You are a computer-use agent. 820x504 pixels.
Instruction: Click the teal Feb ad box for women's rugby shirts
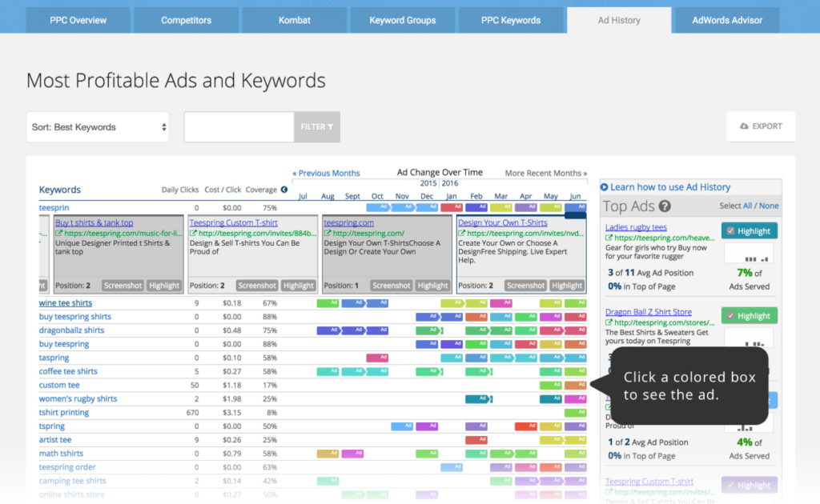[x=478, y=399]
